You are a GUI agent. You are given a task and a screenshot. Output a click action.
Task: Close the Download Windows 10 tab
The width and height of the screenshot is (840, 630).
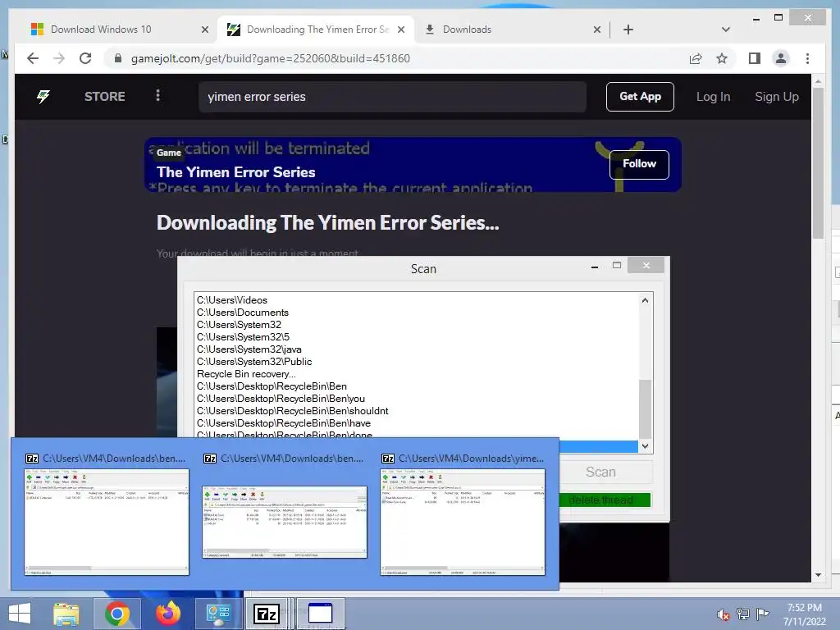(x=204, y=30)
